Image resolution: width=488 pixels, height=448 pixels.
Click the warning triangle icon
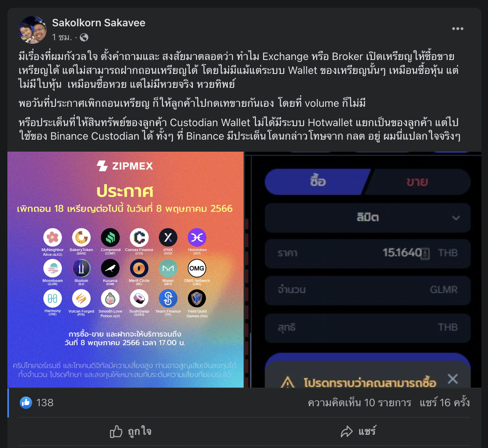tap(287, 382)
